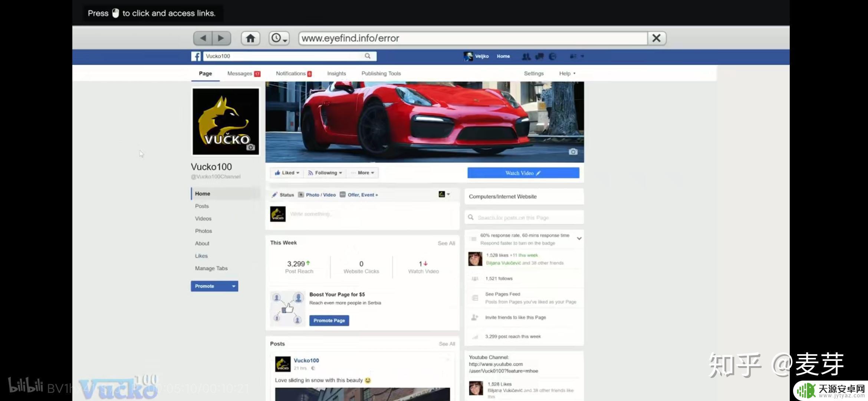Image resolution: width=868 pixels, height=401 pixels.
Task: Click the Facebook logo icon
Action: coord(196,56)
